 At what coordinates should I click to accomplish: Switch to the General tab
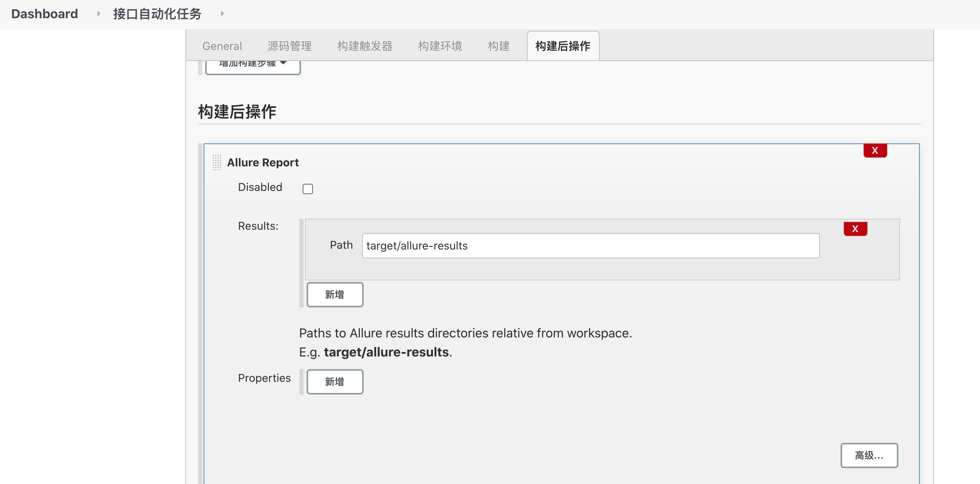coord(222,46)
